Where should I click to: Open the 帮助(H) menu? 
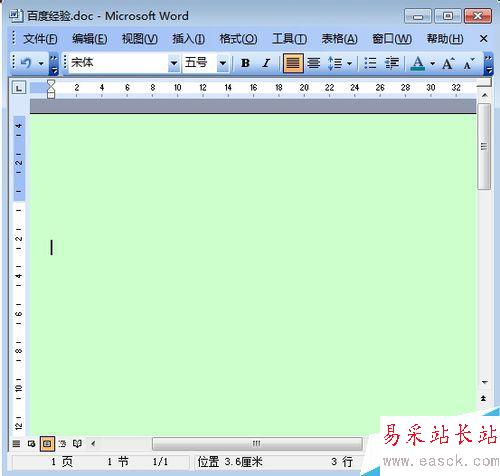tap(445, 39)
